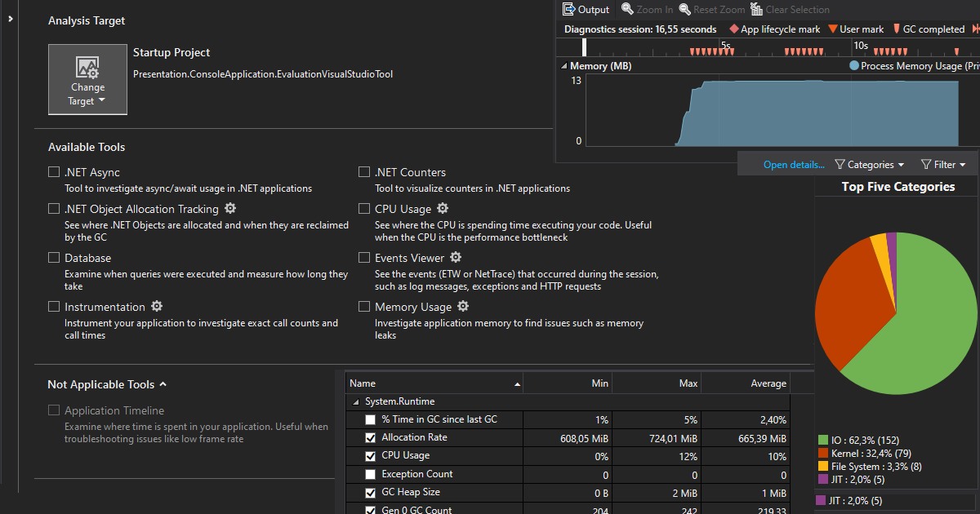Click the Output toolbar icon
The image size is (980, 514).
(570, 10)
